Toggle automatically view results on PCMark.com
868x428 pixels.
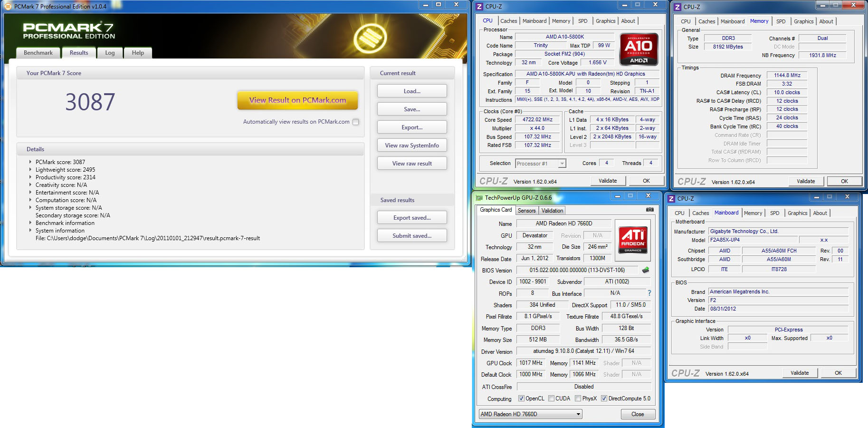click(355, 122)
